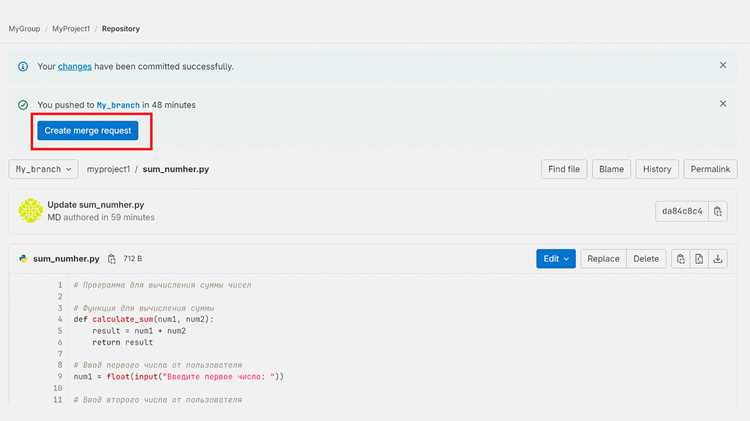Screen dimensions: 750x421
Task: Click the '712 B' file size text
Action: pos(132,259)
